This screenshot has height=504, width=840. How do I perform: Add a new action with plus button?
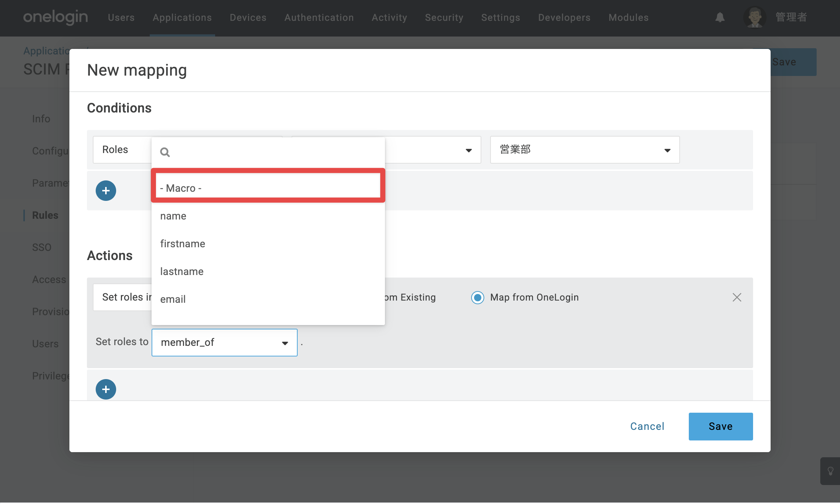point(106,389)
